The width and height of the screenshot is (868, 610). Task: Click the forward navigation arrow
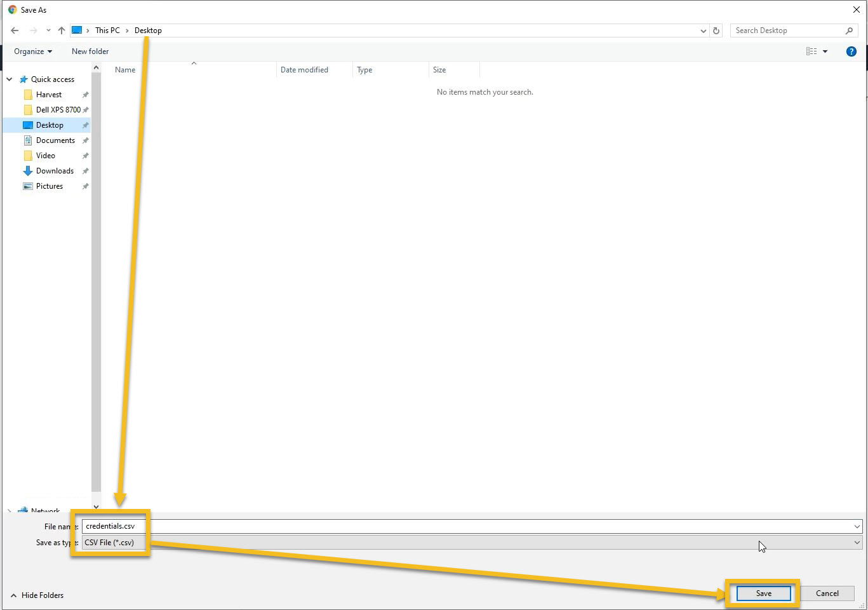coord(33,30)
